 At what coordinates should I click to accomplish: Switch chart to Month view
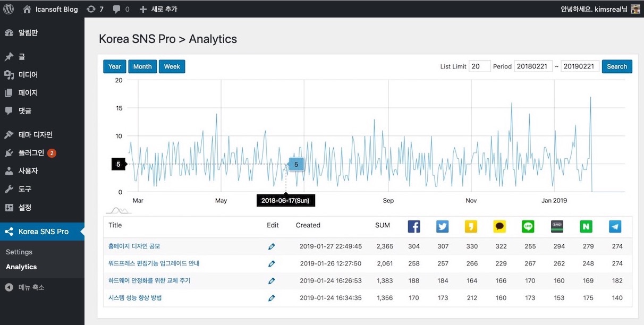click(x=142, y=66)
